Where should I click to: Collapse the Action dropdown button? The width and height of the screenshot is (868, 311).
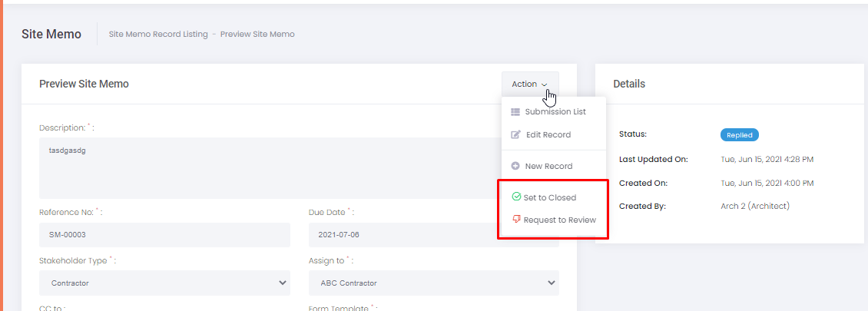(529, 84)
